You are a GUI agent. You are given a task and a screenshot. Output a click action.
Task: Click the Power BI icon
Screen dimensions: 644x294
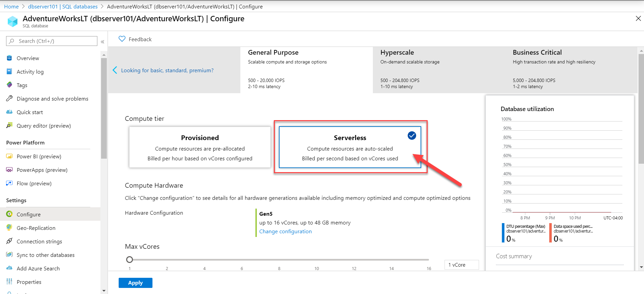pos(9,156)
